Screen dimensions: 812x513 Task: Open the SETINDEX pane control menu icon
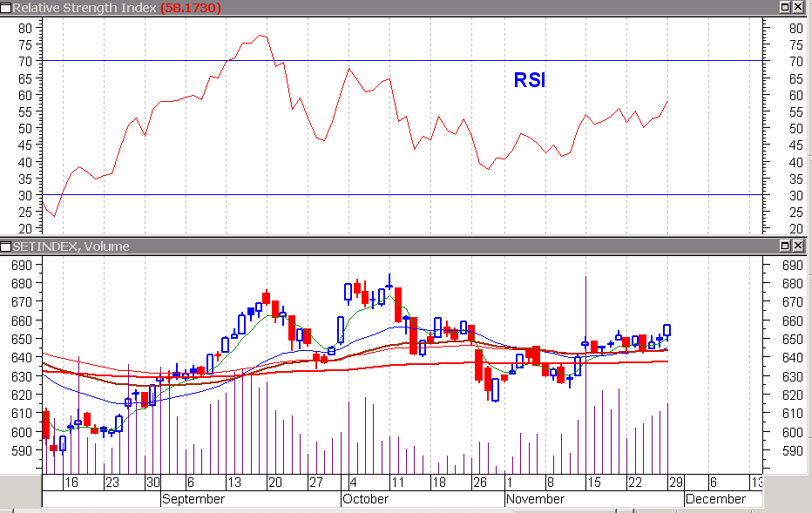pyautogui.click(x=6, y=246)
